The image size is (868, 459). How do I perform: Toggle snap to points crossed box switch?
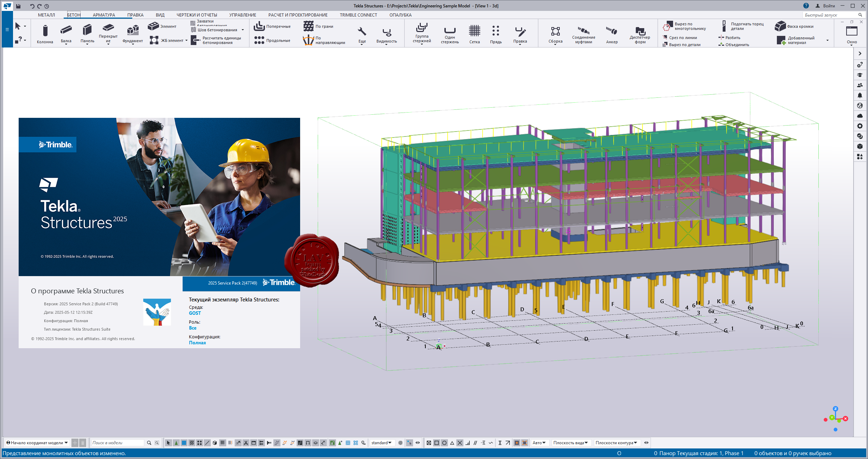click(429, 443)
